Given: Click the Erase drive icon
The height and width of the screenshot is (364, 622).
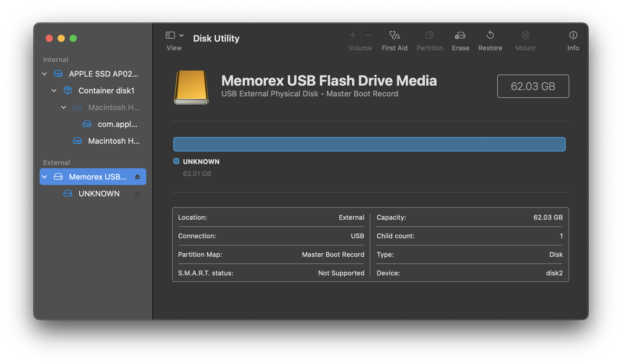Looking at the screenshot, I should (460, 35).
